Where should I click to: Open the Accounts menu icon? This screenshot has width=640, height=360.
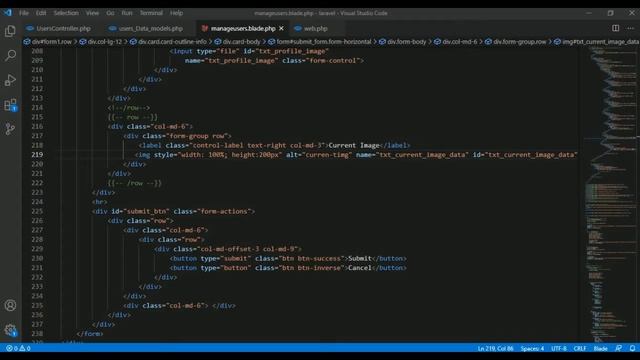10,305
